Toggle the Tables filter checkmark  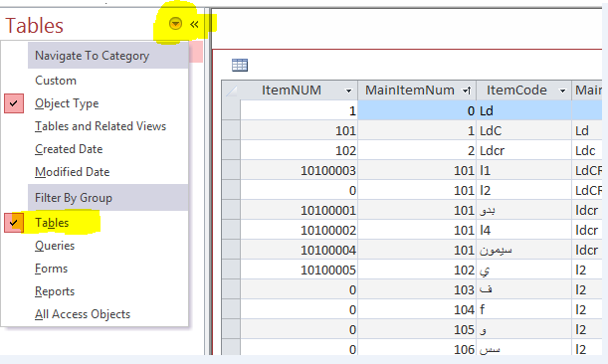14,223
